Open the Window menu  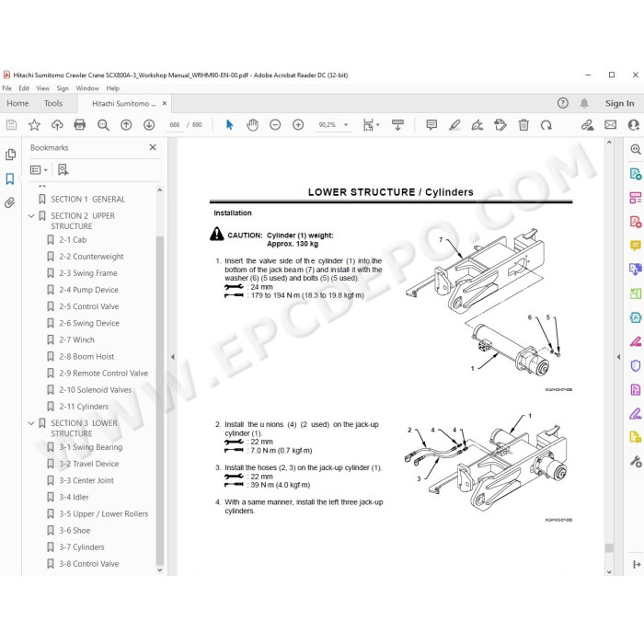(x=87, y=88)
